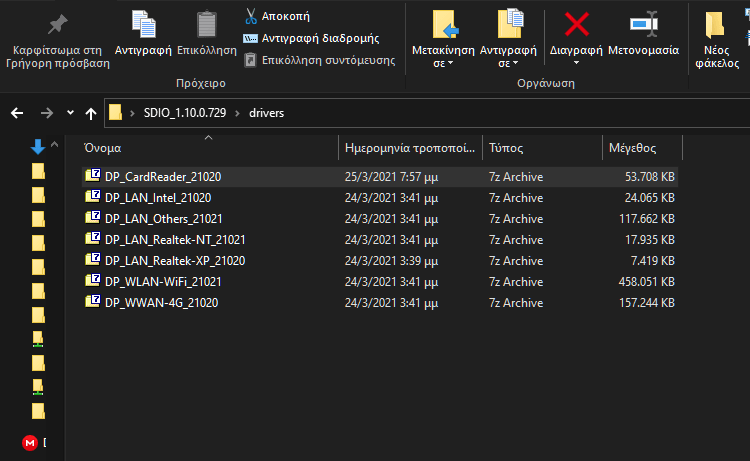
Task: Click size 53.708 KB cell
Action: click(x=650, y=177)
